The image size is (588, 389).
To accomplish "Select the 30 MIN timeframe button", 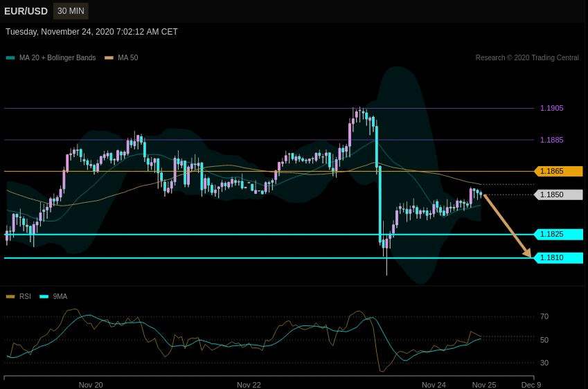I will pos(71,11).
